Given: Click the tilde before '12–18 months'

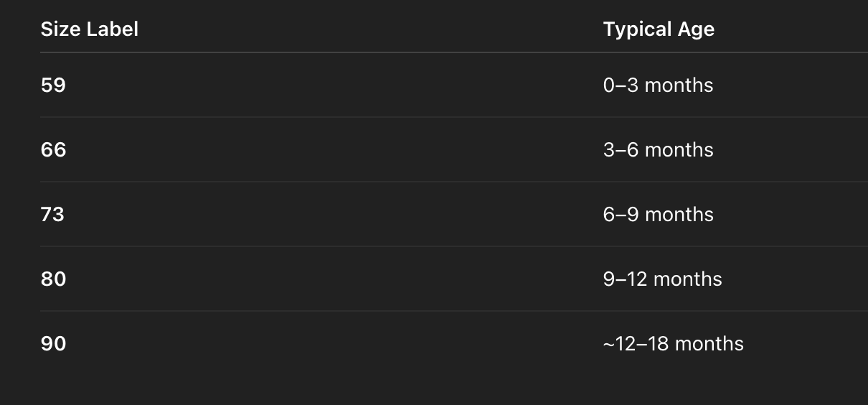Looking at the screenshot, I should tap(609, 344).
